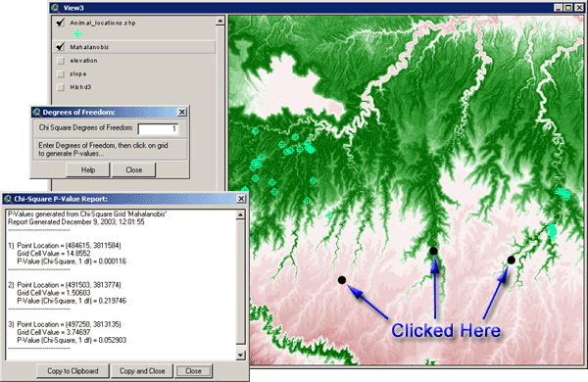Turn on the slope theme checkbox
This screenshot has width=588, height=382.
pyautogui.click(x=61, y=73)
